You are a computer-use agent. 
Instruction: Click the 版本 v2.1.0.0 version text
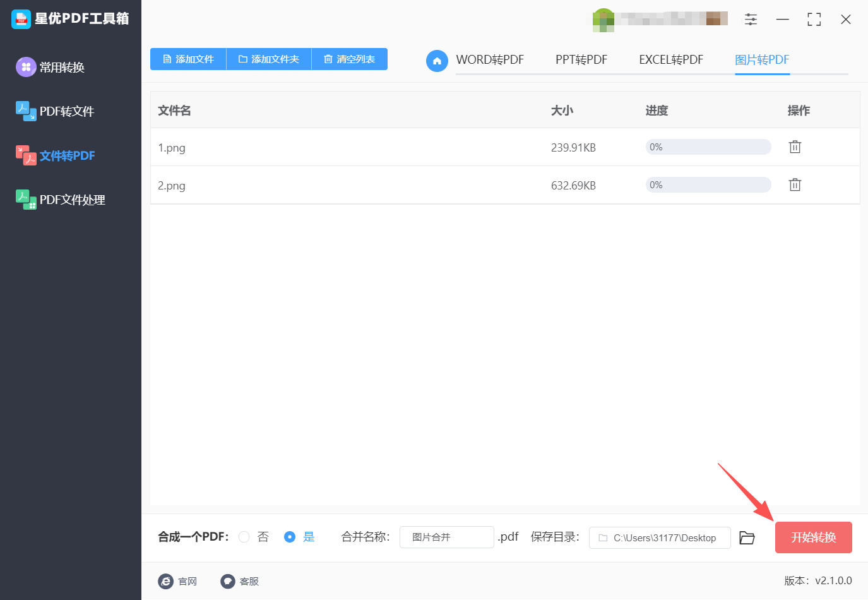[818, 581]
